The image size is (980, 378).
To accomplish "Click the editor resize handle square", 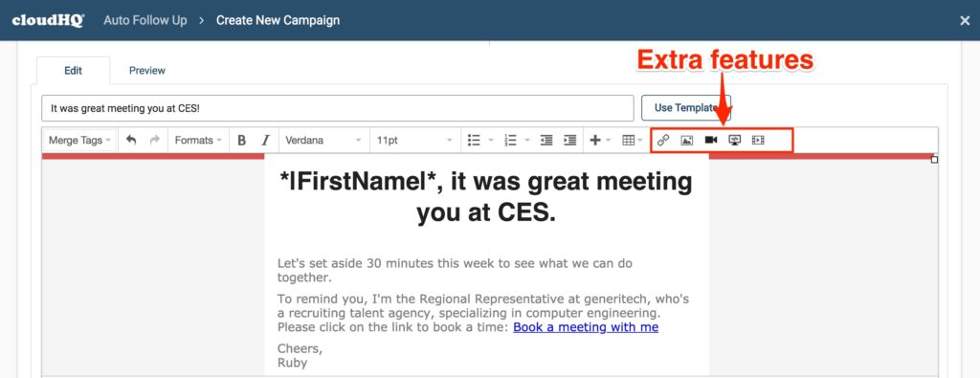I will click(934, 160).
